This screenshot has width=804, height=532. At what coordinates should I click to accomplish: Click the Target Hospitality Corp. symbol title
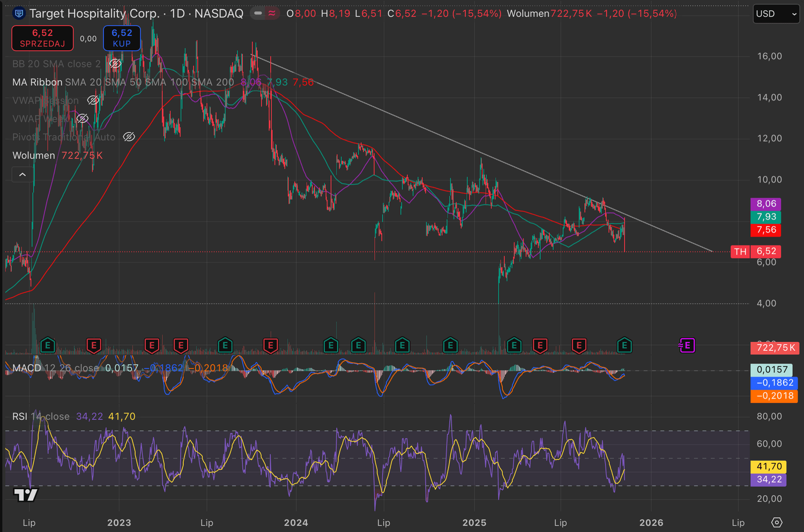(x=94, y=13)
